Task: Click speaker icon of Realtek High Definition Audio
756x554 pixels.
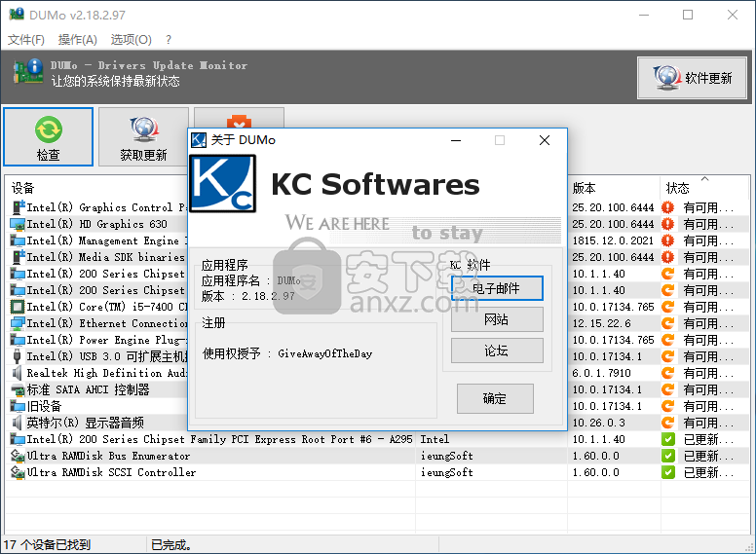Action: coord(18,373)
